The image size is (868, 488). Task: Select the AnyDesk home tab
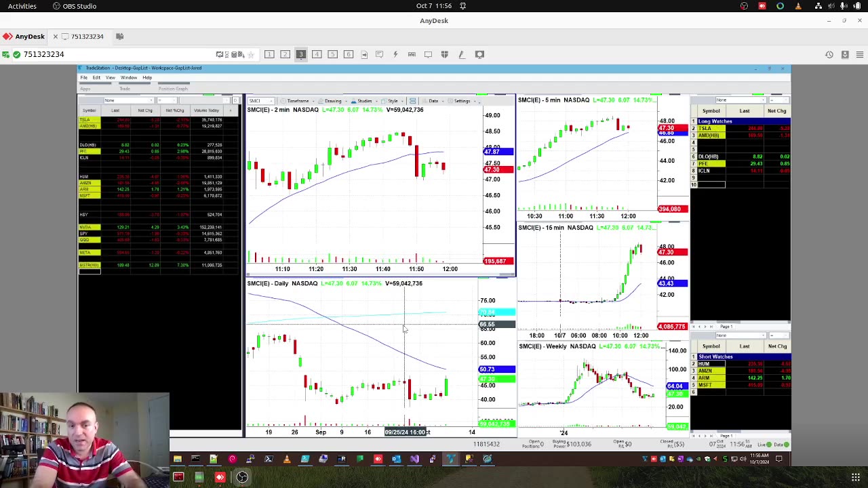(x=24, y=37)
